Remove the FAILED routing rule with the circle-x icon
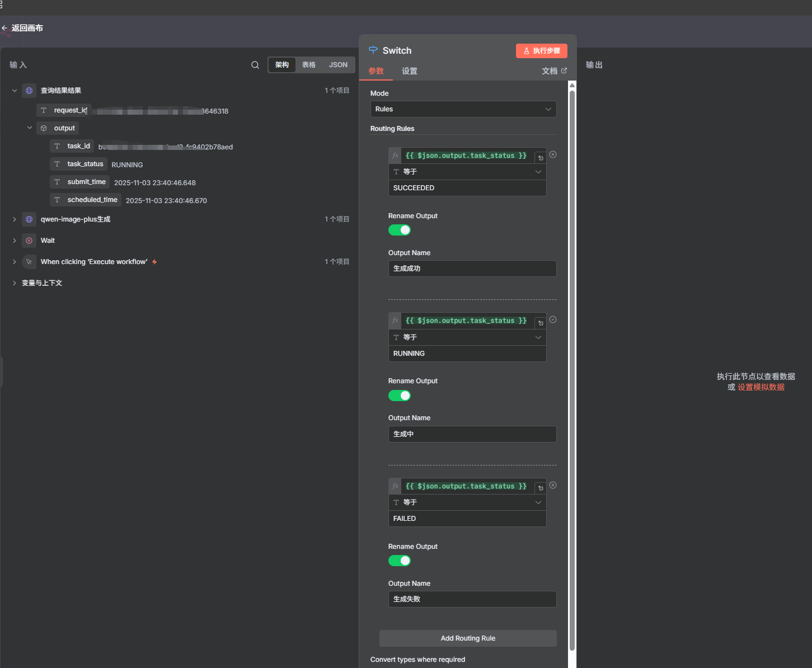The height and width of the screenshot is (668, 812). pyautogui.click(x=553, y=485)
